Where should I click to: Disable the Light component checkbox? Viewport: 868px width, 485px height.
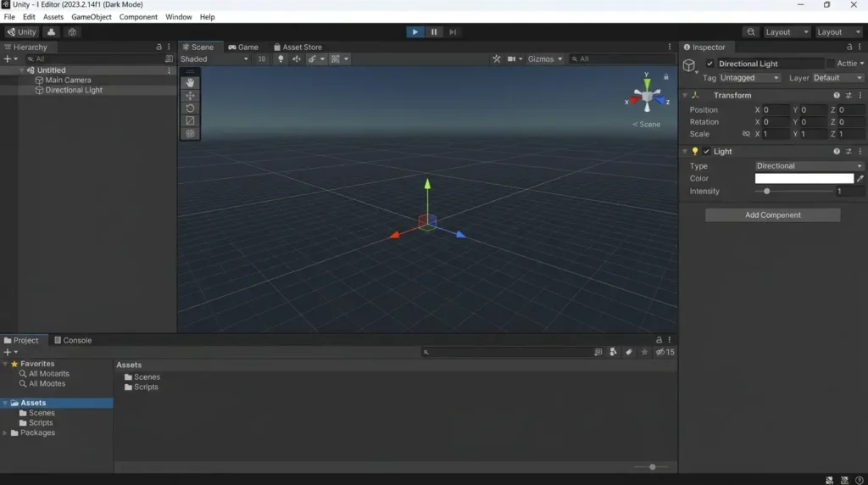(x=706, y=151)
